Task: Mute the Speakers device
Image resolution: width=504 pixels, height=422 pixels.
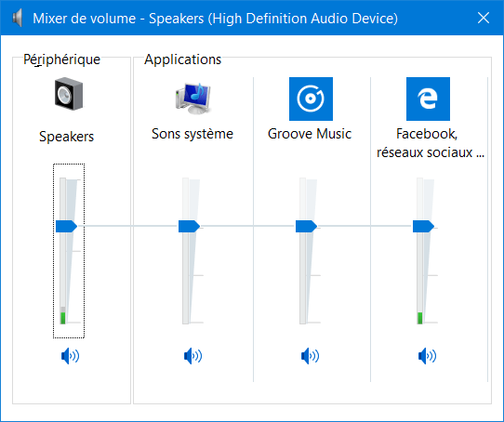Action: pos(70,356)
